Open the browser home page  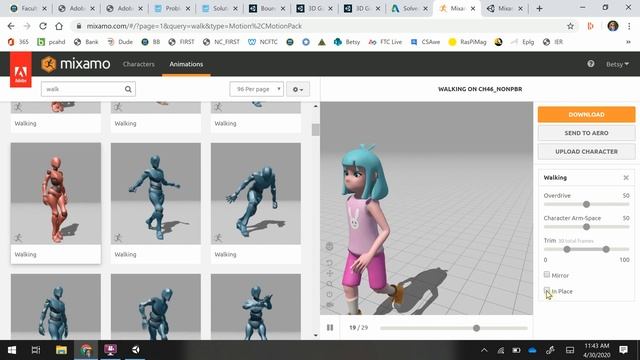tap(59, 26)
